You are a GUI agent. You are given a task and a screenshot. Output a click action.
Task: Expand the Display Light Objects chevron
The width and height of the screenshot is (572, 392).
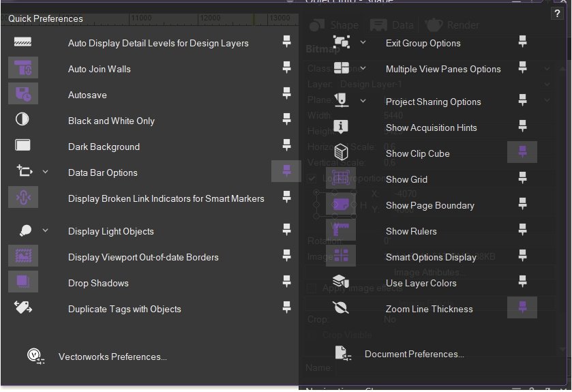point(45,231)
